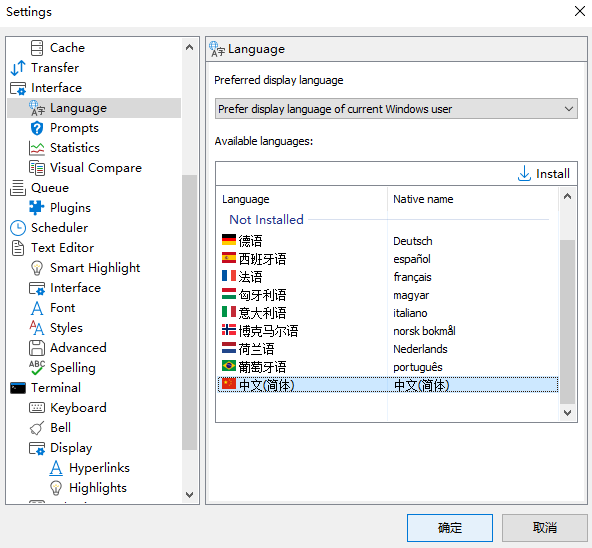The height and width of the screenshot is (548, 592).
Task: Open the Plugins puzzle icon
Action: pyautogui.click(x=37, y=208)
